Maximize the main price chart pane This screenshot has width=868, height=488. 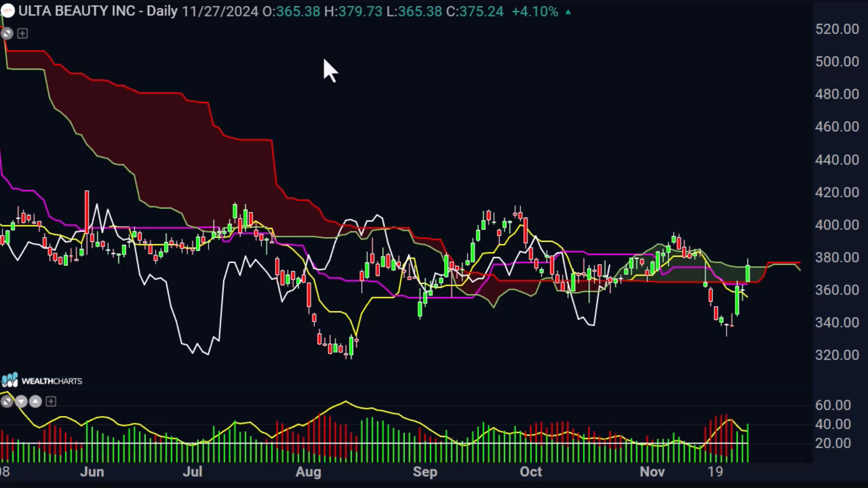(7, 33)
